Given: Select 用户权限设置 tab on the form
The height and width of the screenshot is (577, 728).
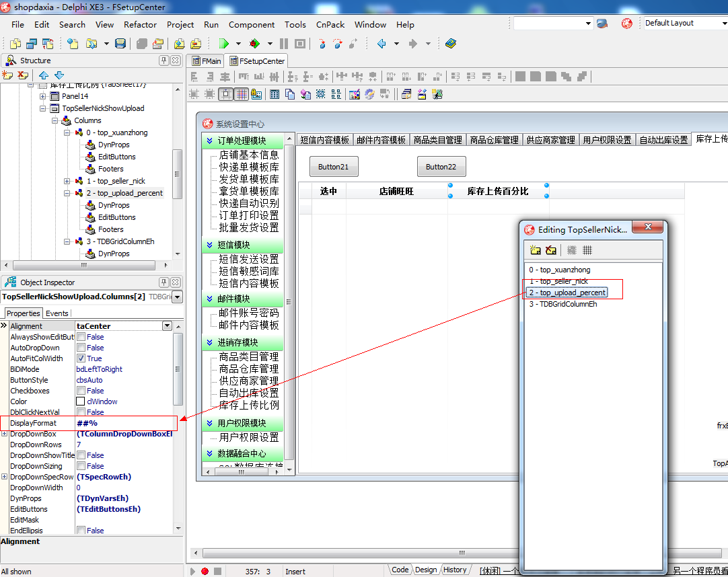Looking at the screenshot, I should (x=607, y=140).
